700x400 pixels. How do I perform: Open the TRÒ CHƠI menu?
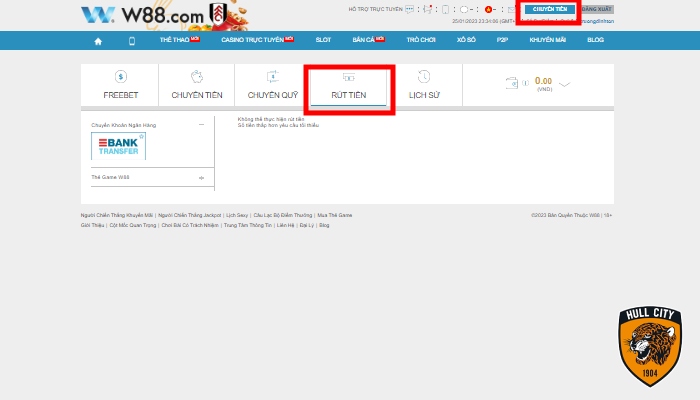(x=421, y=40)
